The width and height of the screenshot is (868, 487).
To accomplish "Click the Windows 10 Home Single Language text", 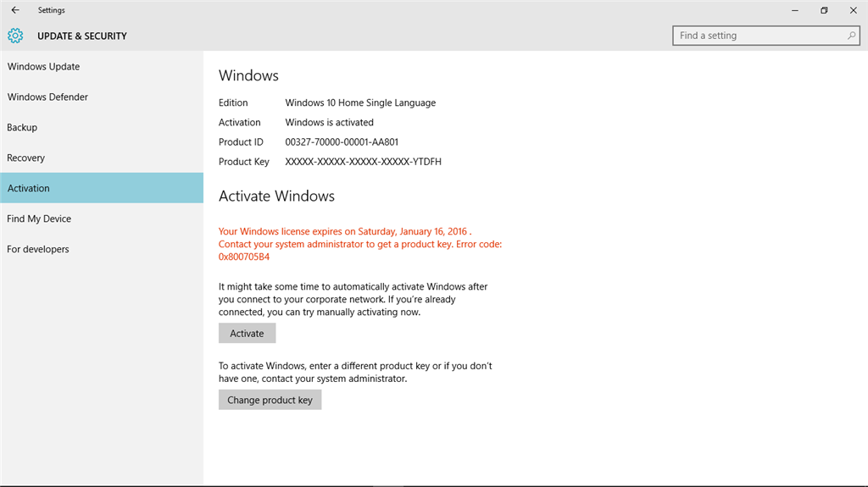I will click(360, 103).
